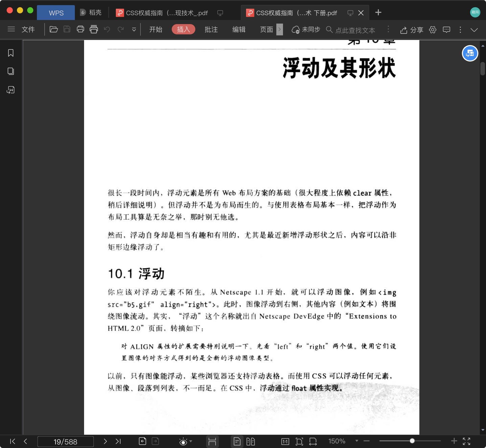The width and height of the screenshot is (486, 448).
Task: Click the zoom out minus button
Action: (x=367, y=441)
